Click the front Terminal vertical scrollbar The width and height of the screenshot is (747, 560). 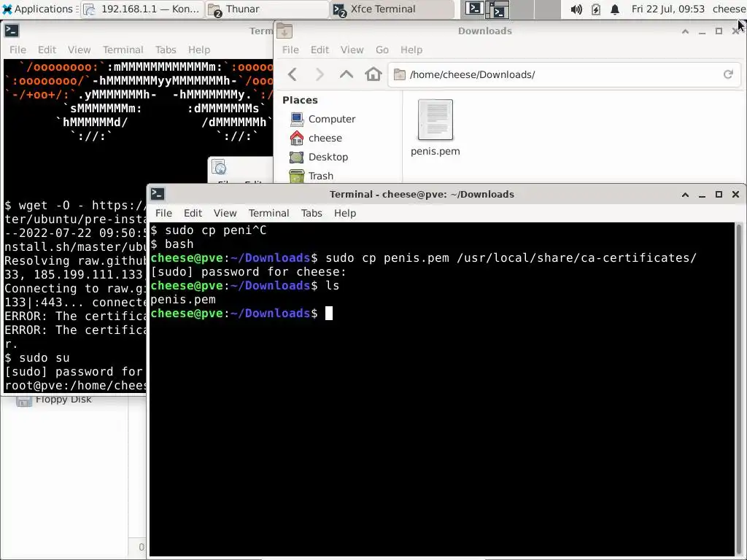740,389
